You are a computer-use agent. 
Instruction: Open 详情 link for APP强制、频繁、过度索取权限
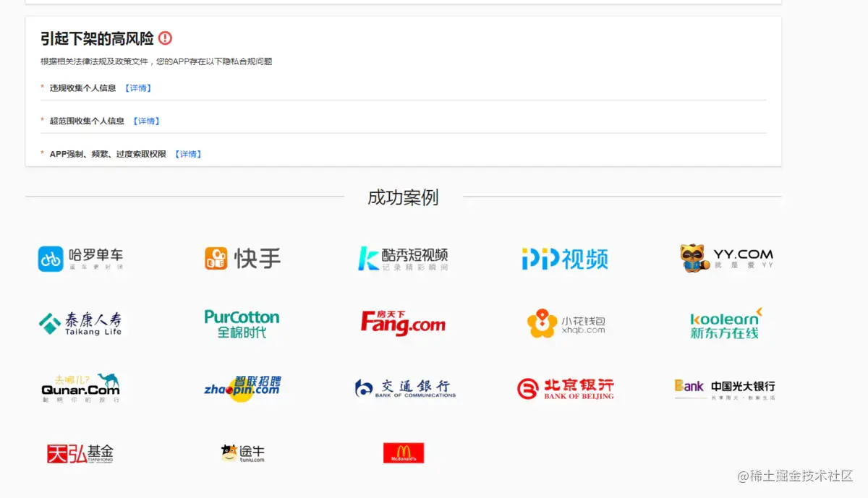pyautogui.click(x=188, y=154)
